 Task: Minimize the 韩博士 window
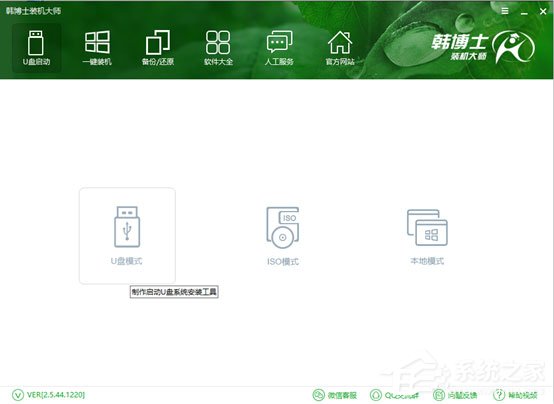[524, 12]
